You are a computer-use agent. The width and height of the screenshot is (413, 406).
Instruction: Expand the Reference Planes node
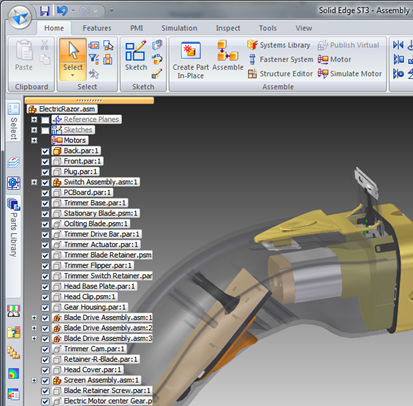tap(34, 119)
